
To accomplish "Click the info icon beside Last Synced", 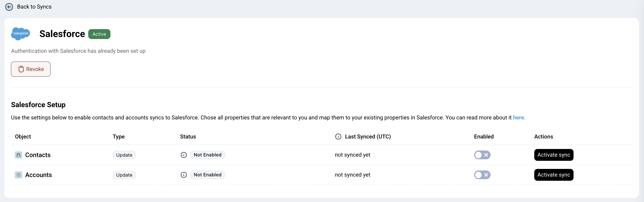I will click(338, 136).
